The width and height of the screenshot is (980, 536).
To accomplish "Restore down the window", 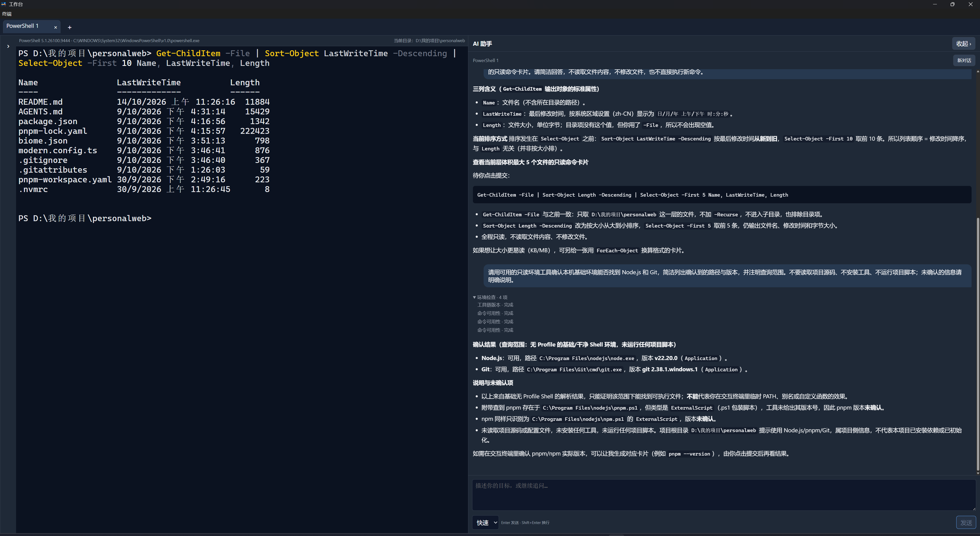I will click(952, 5).
